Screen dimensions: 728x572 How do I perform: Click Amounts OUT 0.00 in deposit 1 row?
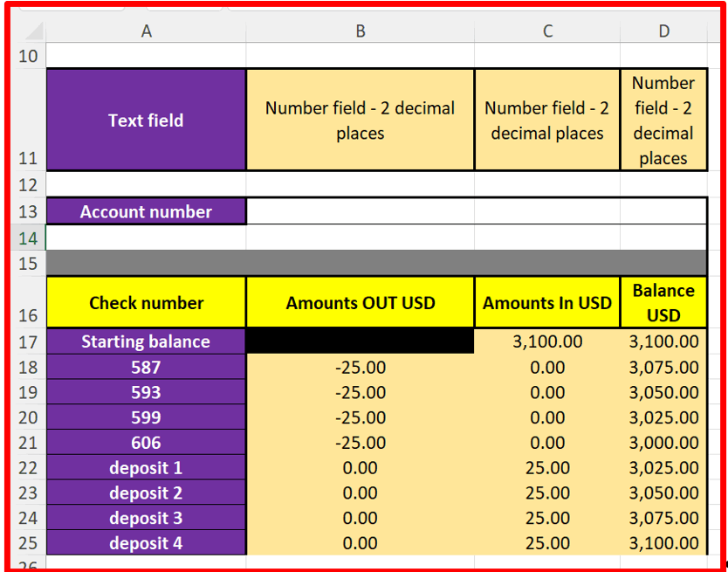point(361,467)
